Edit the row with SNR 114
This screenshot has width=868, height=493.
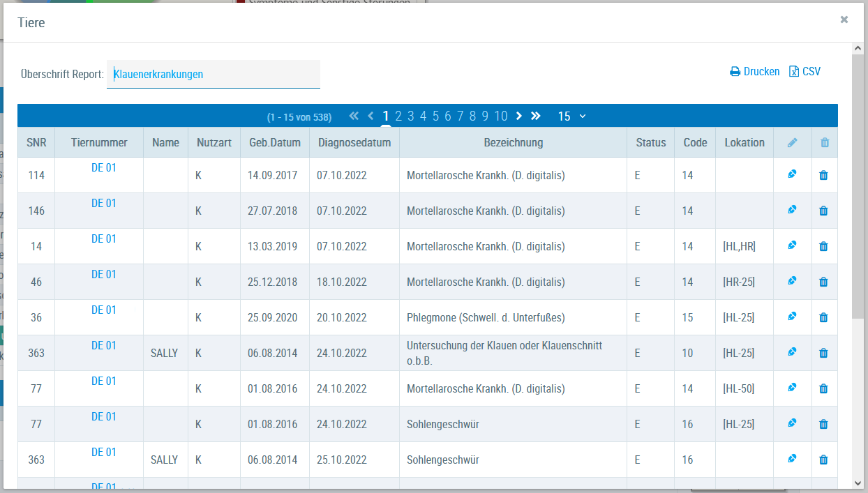792,174
